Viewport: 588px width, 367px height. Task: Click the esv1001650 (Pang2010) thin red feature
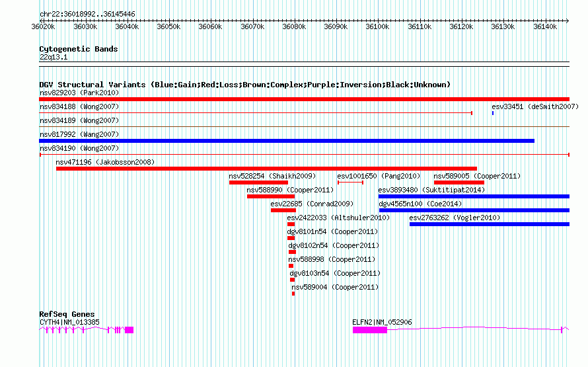pos(350,183)
